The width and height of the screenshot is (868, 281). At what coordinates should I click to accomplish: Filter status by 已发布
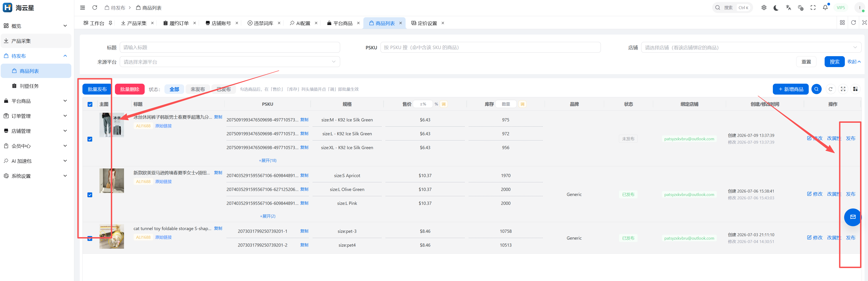pos(223,89)
